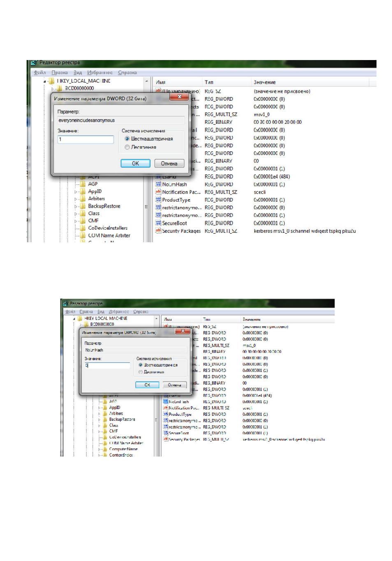Click the Тип column header in upper screenshot
The width and height of the screenshot is (392, 561).
pyautogui.click(x=209, y=82)
